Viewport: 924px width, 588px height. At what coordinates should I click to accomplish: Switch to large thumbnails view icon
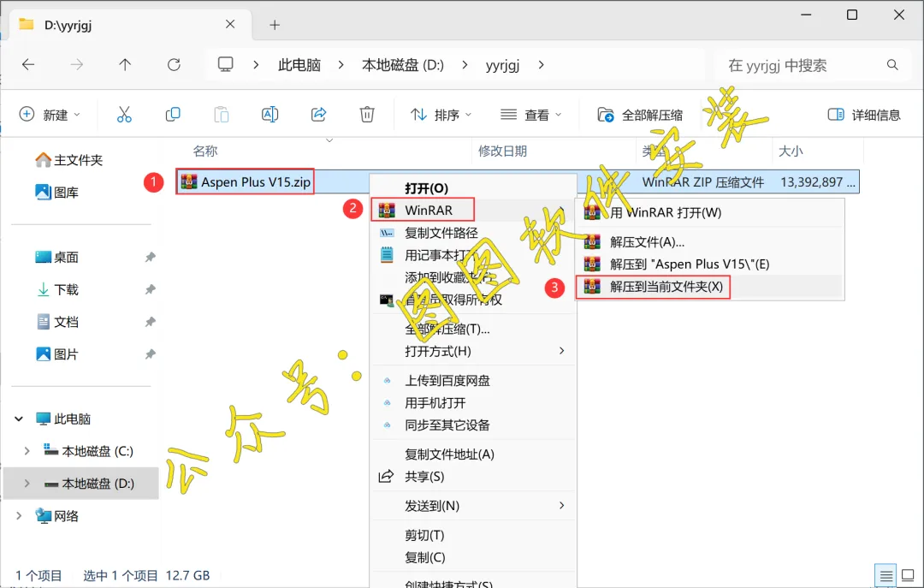(908, 576)
